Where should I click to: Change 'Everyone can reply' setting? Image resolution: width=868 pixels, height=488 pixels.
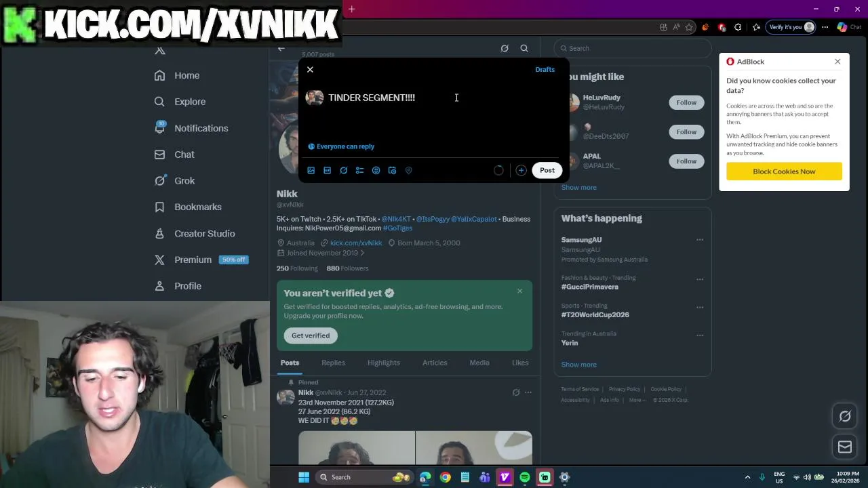click(x=341, y=146)
